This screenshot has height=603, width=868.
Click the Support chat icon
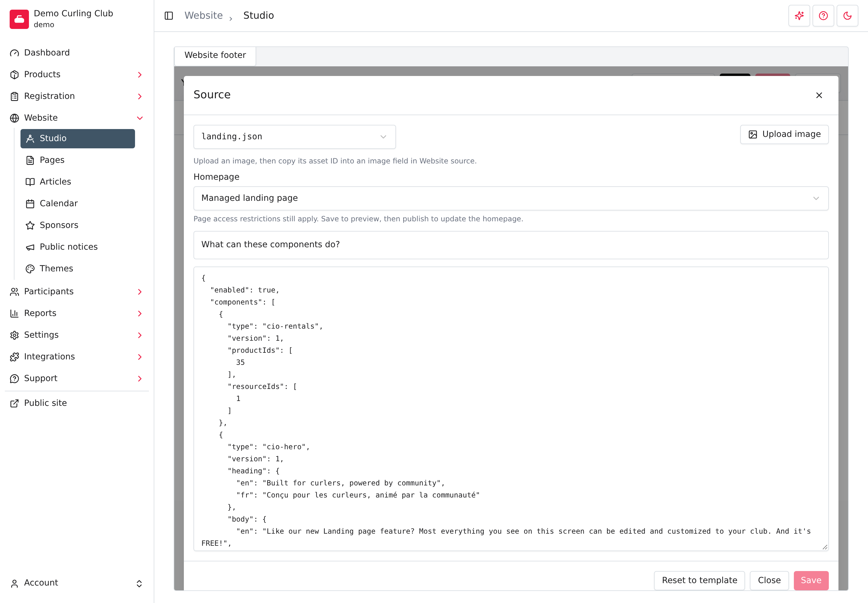point(14,379)
